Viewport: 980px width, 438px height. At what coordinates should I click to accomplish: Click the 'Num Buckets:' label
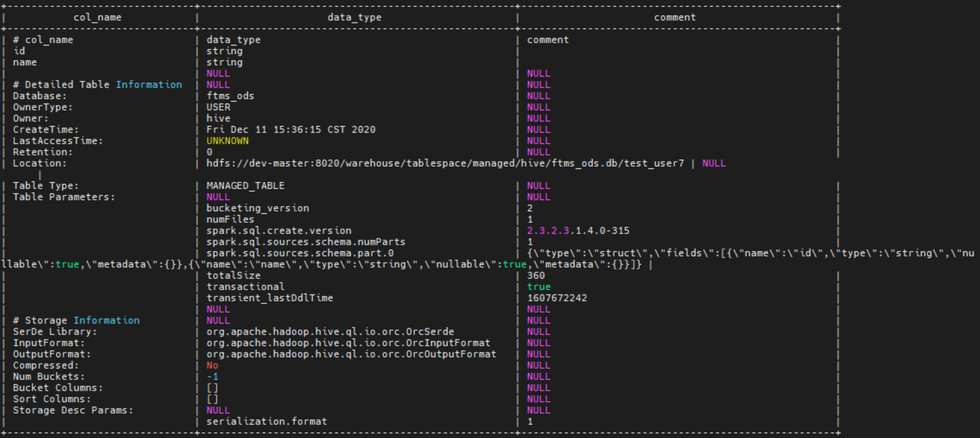pyautogui.click(x=49, y=377)
